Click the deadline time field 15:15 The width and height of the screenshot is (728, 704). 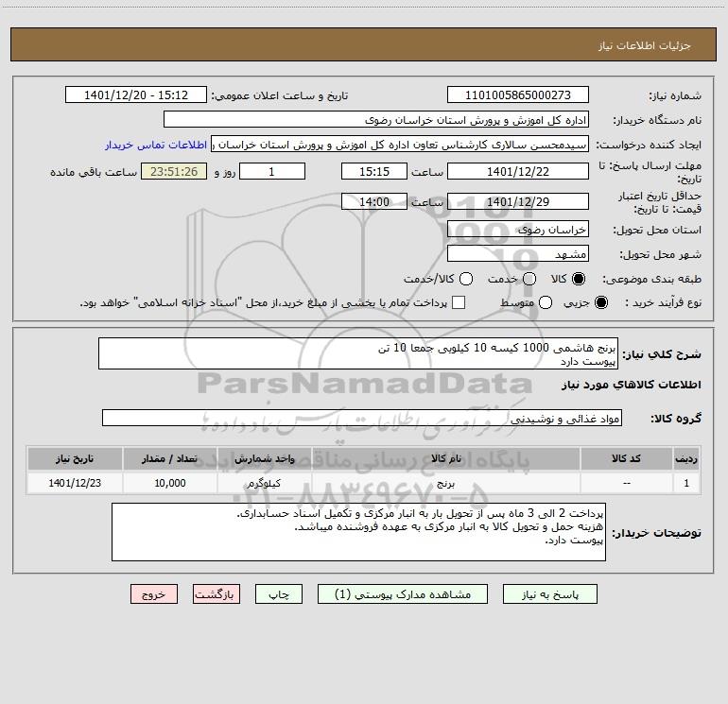pyautogui.click(x=374, y=171)
